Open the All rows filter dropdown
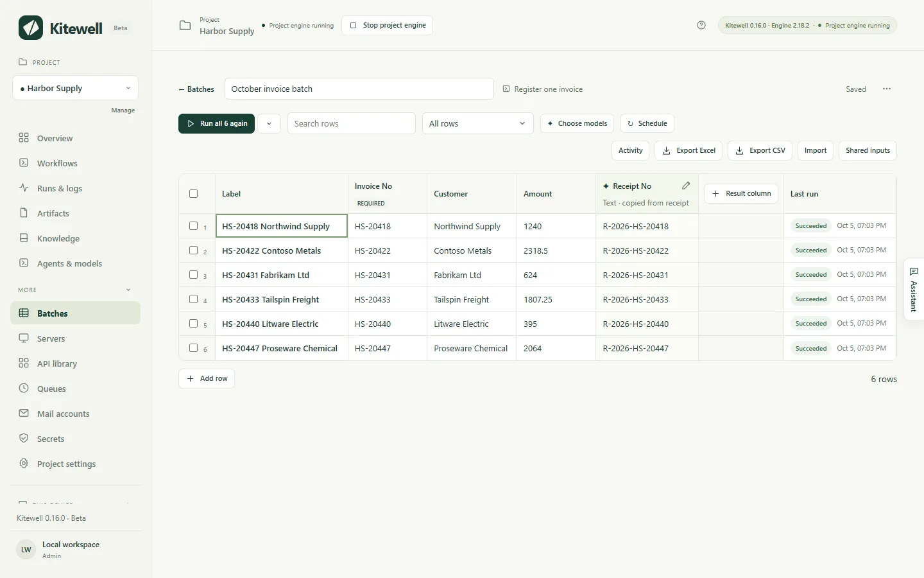The height and width of the screenshot is (578, 924). pyautogui.click(x=477, y=123)
